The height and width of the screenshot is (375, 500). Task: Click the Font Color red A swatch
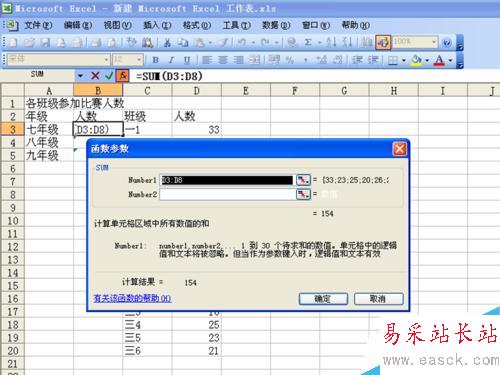tap(440, 60)
